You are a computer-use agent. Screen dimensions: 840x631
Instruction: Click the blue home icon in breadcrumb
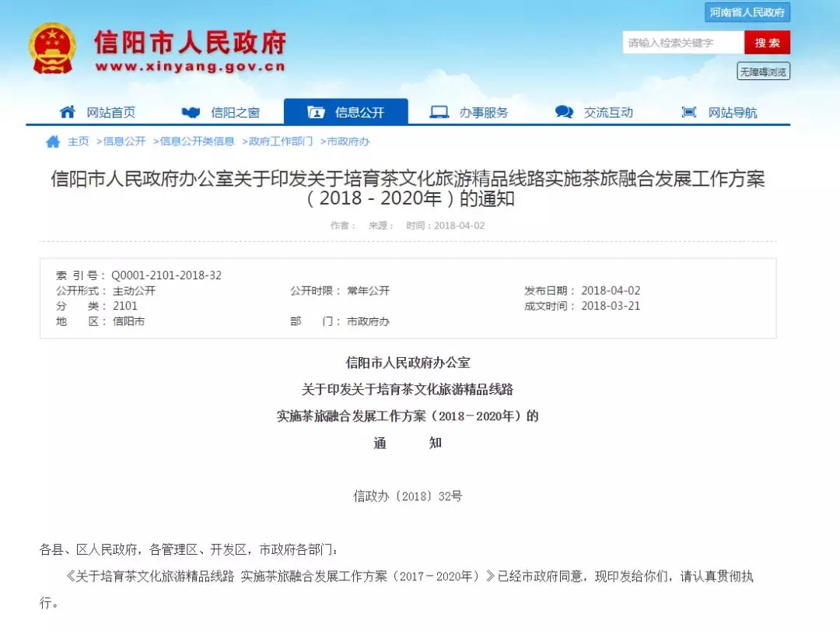click(53, 142)
